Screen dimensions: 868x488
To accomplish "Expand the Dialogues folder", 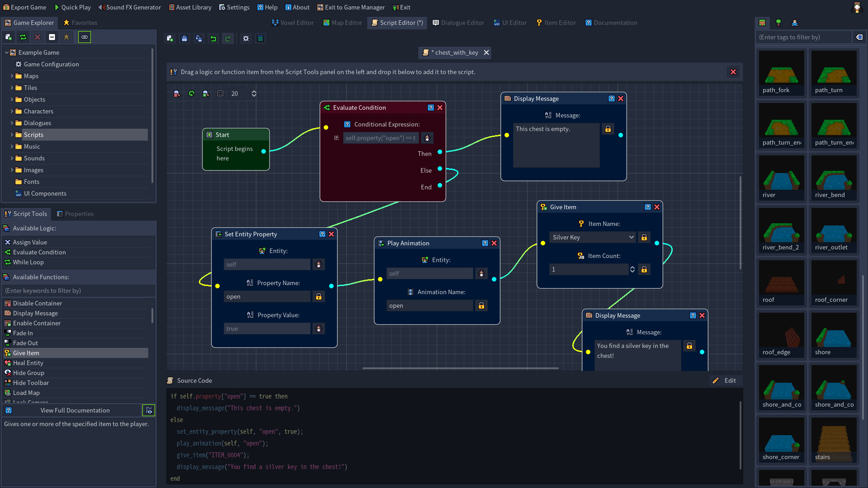I will [x=12, y=123].
